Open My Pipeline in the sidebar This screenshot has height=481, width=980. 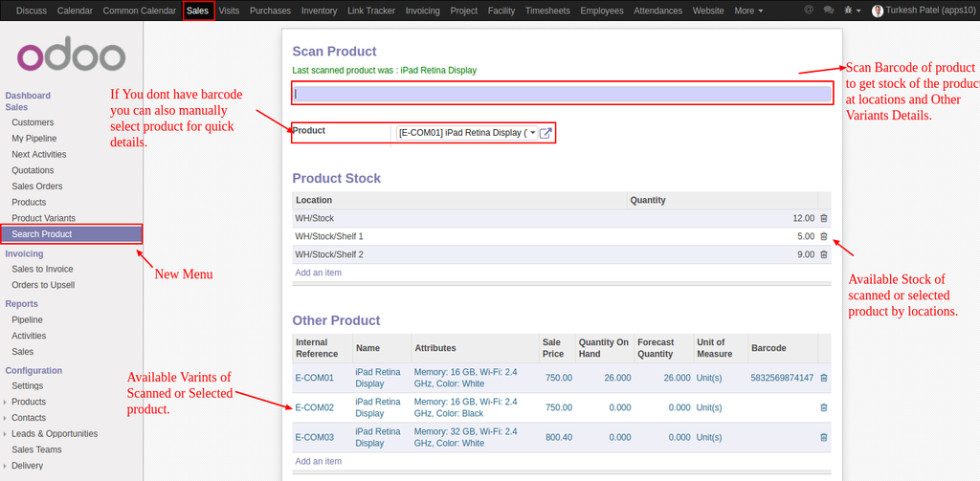click(34, 139)
